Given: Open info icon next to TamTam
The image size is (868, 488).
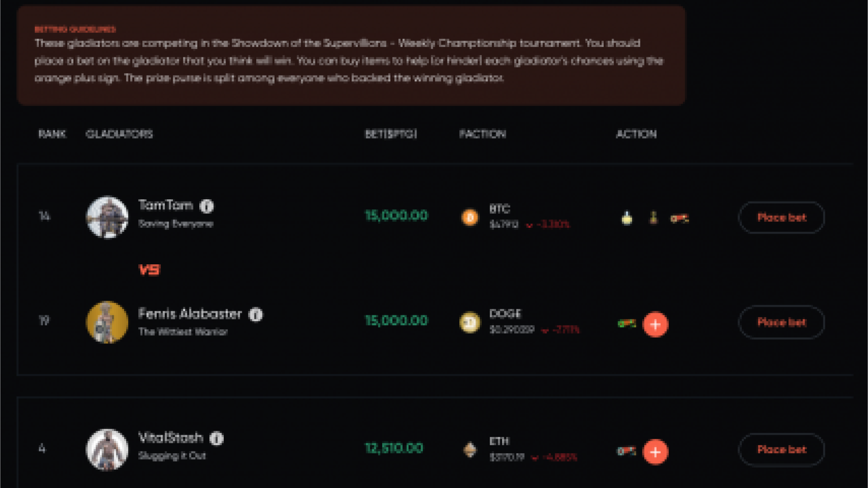Looking at the screenshot, I should tap(207, 206).
